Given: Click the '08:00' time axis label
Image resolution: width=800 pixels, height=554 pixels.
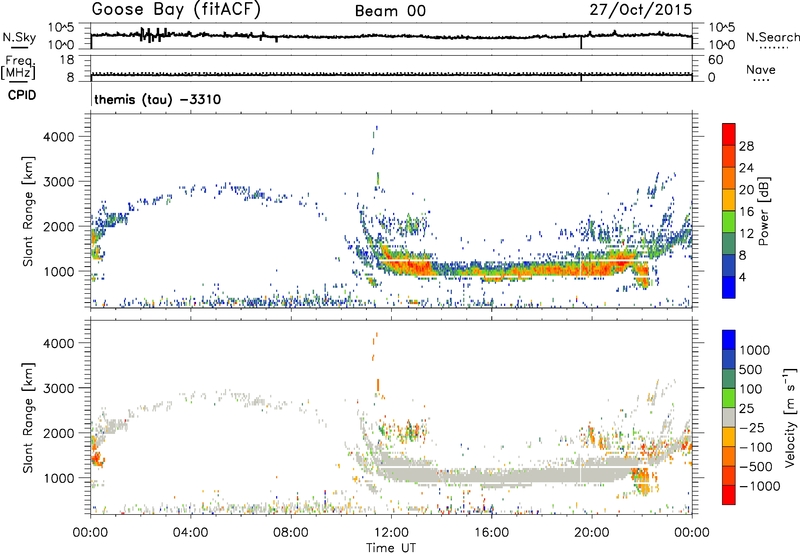Looking at the screenshot, I should click(x=291, y=532).
